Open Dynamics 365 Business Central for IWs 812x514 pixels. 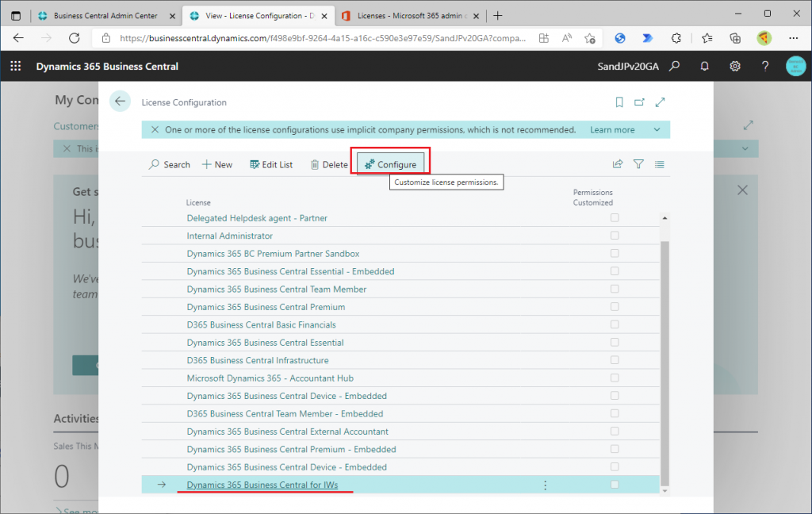click(262, 485)
